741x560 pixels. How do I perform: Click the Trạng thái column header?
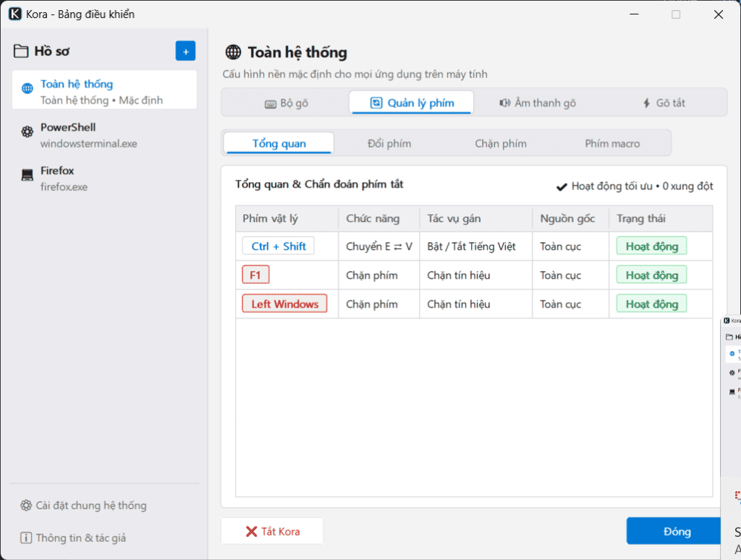pyautogui.click(x=661, y=219)
